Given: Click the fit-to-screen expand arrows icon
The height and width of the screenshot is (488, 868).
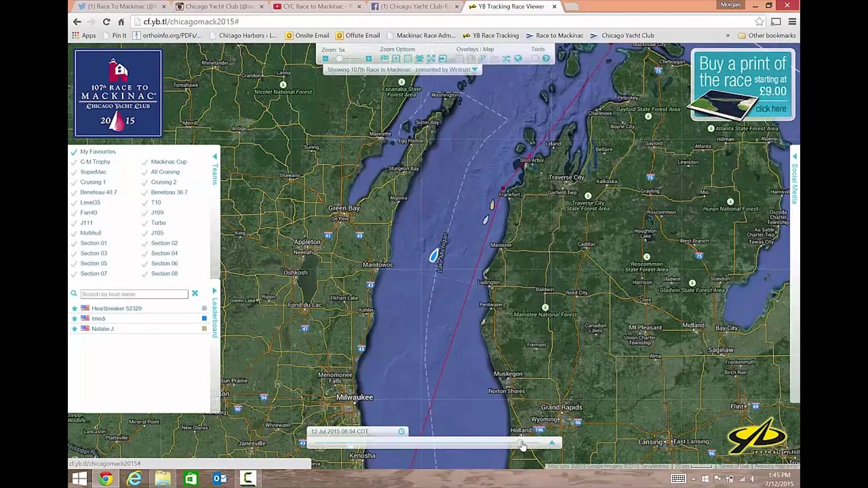Looking at the screenshot, I should coord(431,59).
